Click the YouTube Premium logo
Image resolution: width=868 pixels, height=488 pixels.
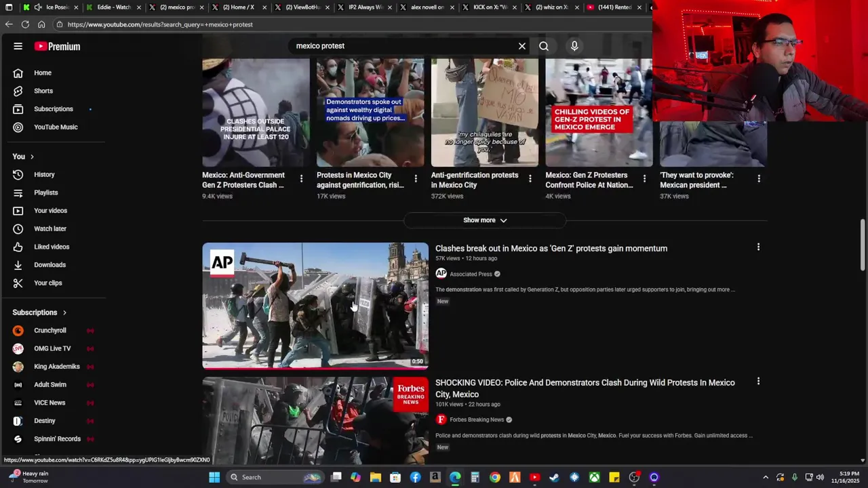[x=58, y=46]
